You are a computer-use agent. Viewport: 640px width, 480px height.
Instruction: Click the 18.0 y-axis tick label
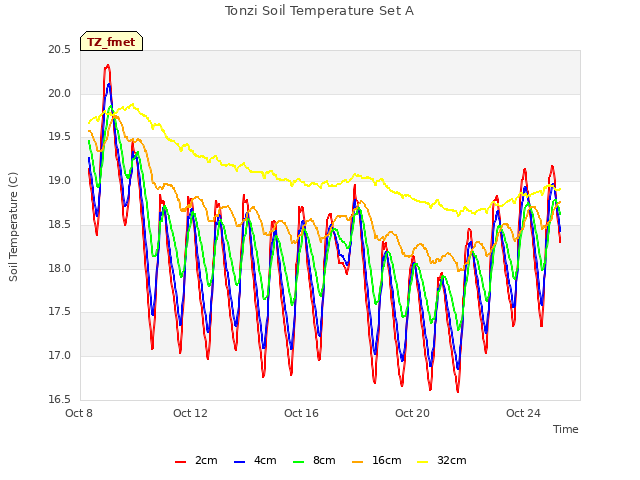click(60, 268)
